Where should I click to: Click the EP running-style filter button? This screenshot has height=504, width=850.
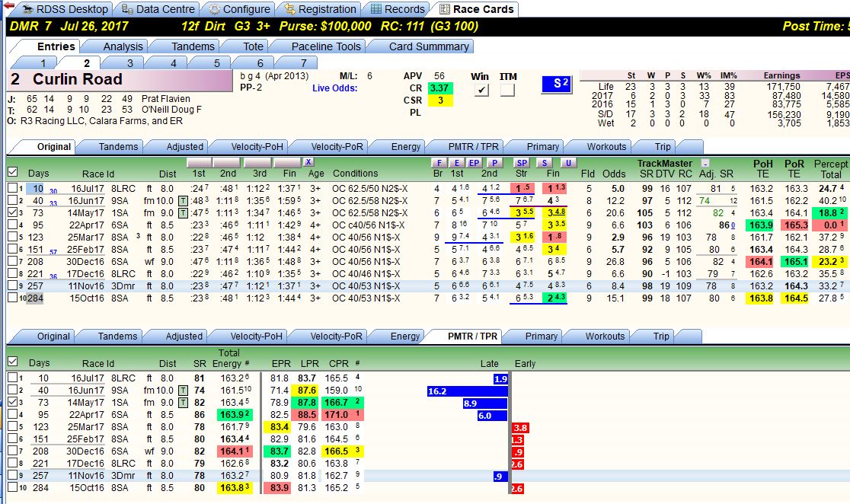(x=475, y=163)
